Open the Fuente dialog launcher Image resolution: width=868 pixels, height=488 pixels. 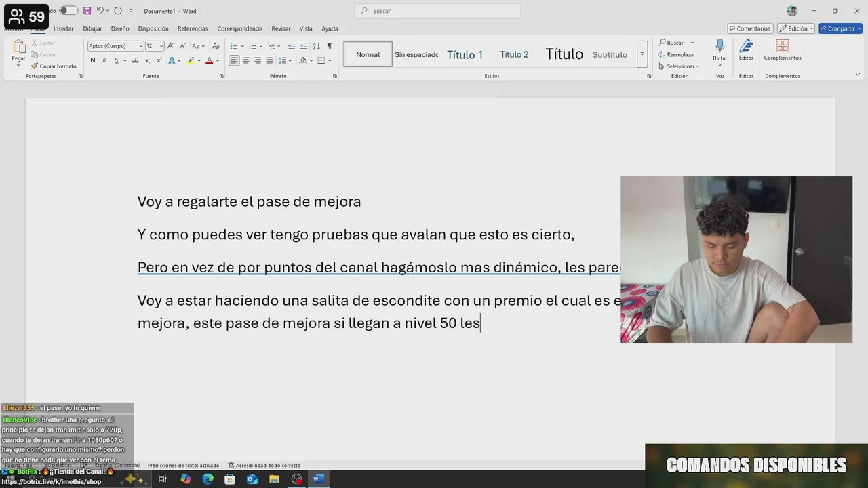(221, 76)
